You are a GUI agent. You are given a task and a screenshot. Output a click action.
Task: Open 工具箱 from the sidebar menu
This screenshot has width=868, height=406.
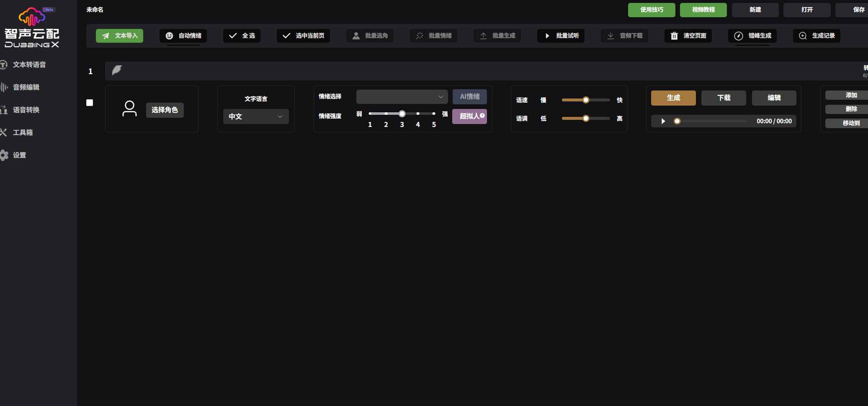click(23, 132)
